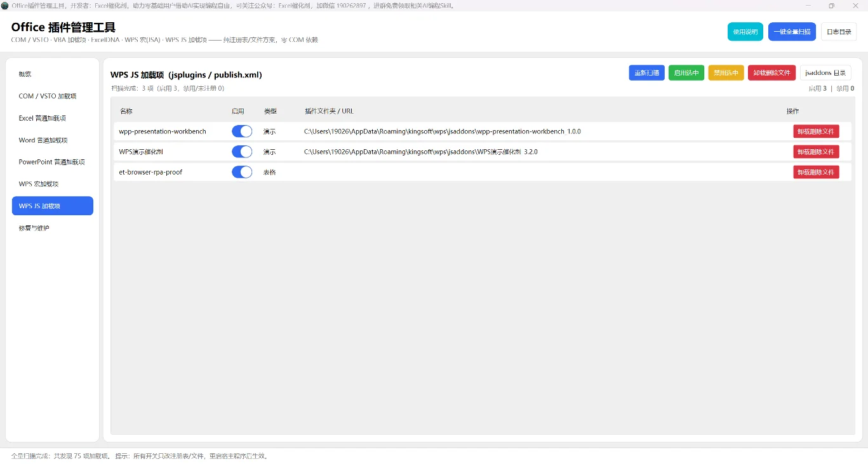Select Excel 普通加载项 in the sidebar
The height and width of the screenshot is (464, 868).
pos(53,118)
